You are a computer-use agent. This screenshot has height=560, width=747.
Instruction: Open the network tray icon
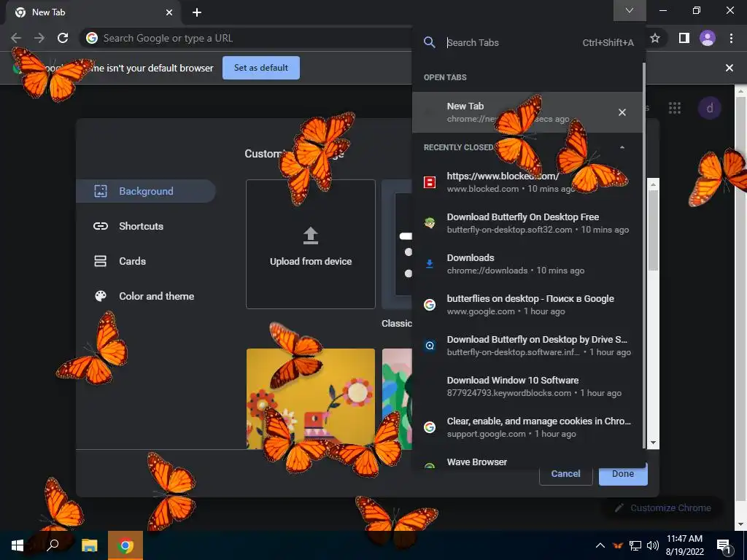635,545
